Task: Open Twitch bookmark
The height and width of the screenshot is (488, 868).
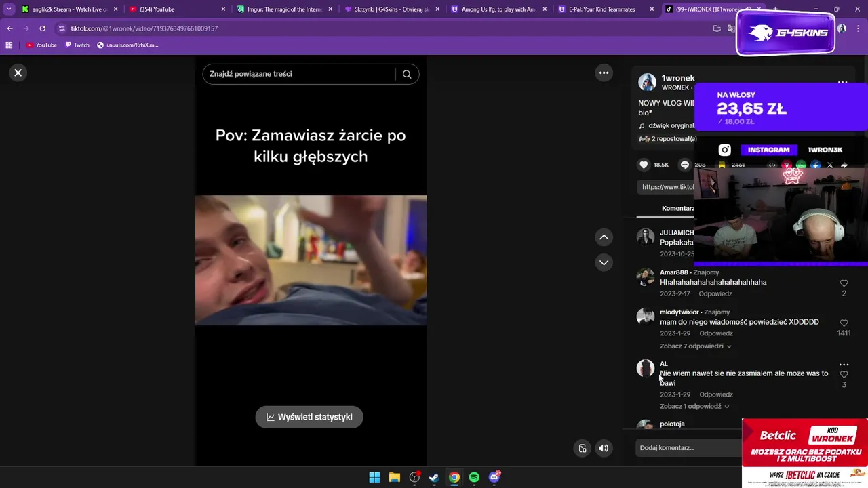Action: pos(77,45)
